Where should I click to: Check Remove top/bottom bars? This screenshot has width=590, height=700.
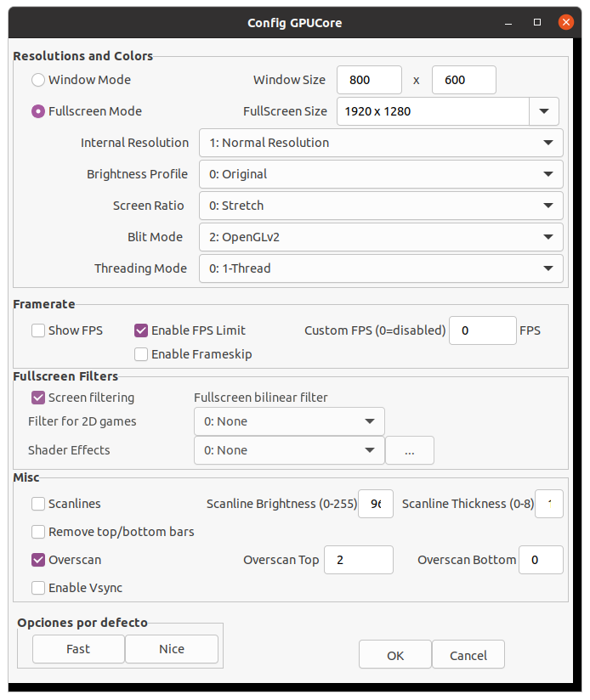tap(38, 532)
